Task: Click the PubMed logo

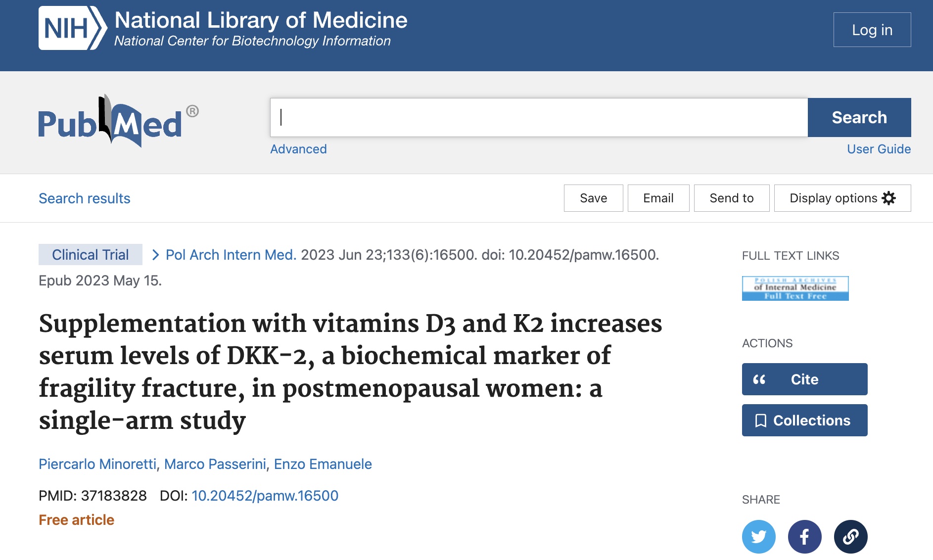Action: tap(119, 121)
